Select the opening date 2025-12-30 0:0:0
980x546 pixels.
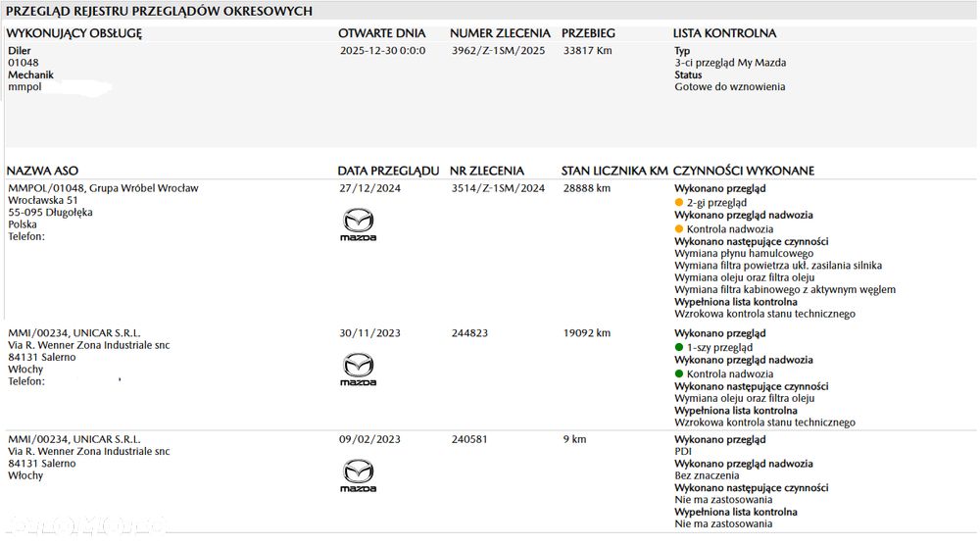(382, 51)
